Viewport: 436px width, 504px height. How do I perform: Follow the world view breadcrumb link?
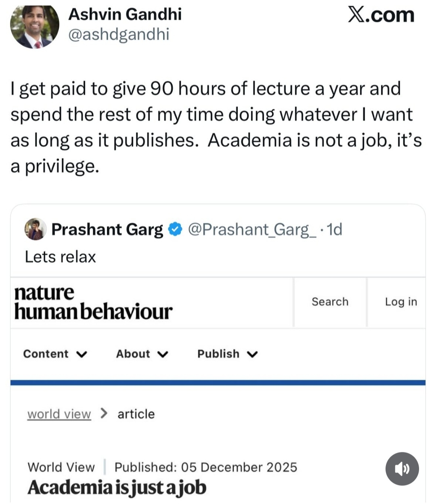coord(59,414)
